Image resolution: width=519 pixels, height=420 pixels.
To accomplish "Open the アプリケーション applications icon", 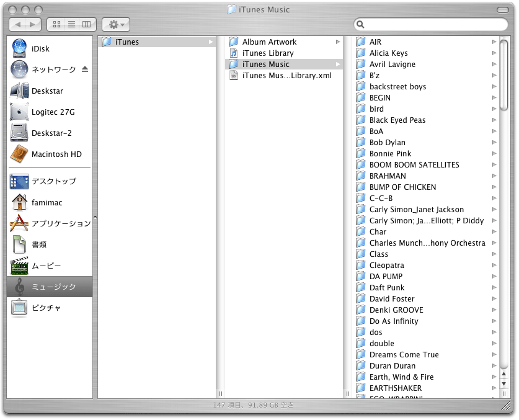I will 19,223.
